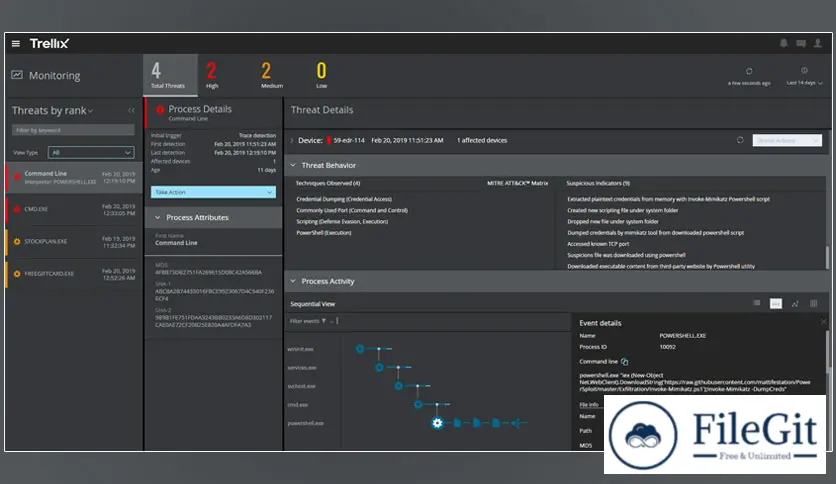Click the '1 affected devices' text

pyautogui.click(x=481, y=141)
